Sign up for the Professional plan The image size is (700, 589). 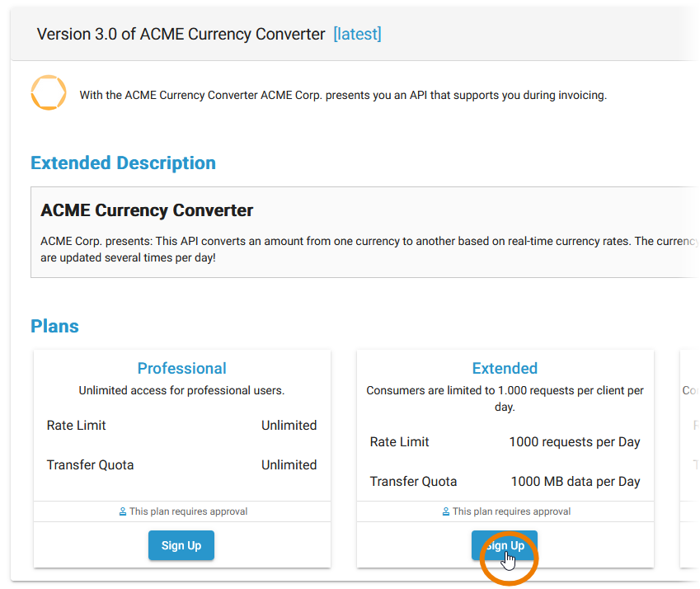click(181, 545)
